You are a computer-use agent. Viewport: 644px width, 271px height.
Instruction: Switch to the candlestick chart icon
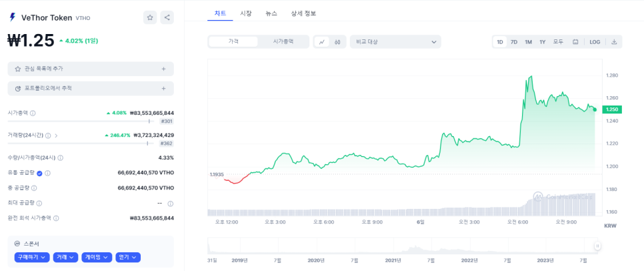click(338, 41)
